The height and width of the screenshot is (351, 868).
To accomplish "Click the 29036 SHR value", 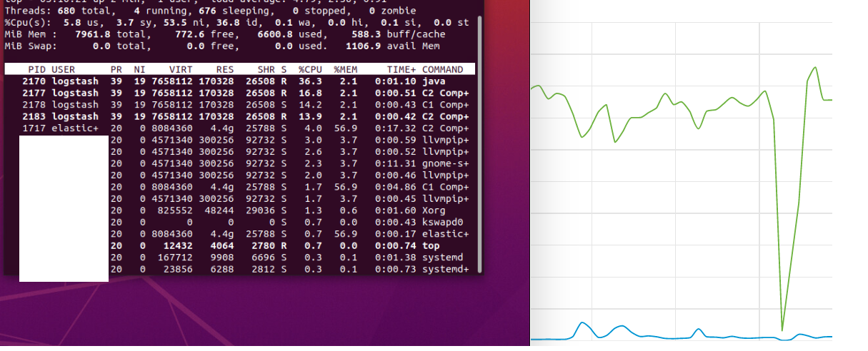I will coord(261,210).
